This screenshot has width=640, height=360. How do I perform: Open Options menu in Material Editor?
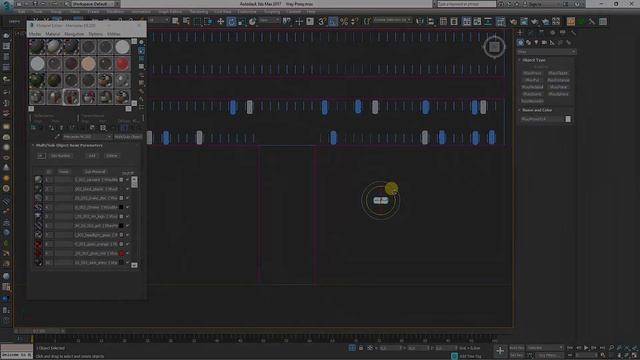(96, 34)
